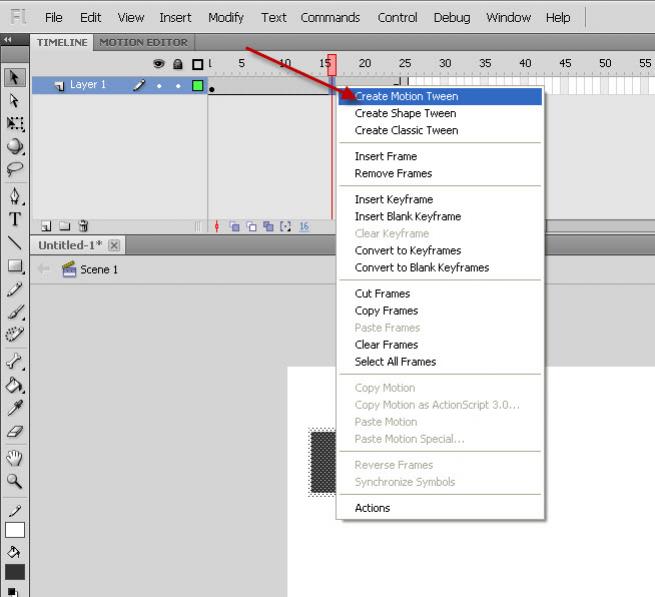Close the Untitled-1 document tab
Viewport: 655px width, 597px height.
pyautogui.click(x=114, y=245)
